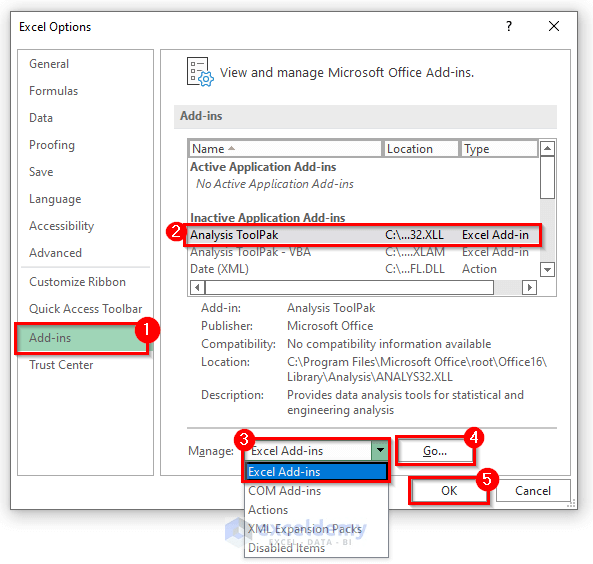593x564 pixels.
Task: Click the list scroll up arrow
Action: (x=547, y=148)
